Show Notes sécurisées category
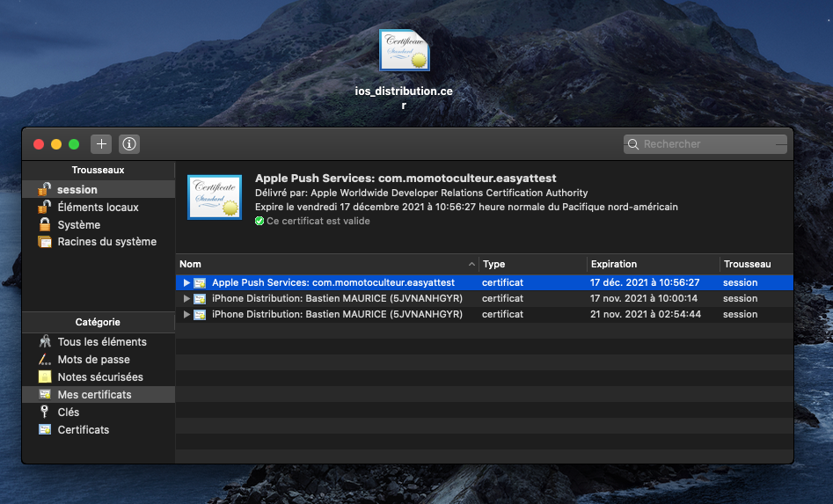The image size is (833, 504). [99, 377]
